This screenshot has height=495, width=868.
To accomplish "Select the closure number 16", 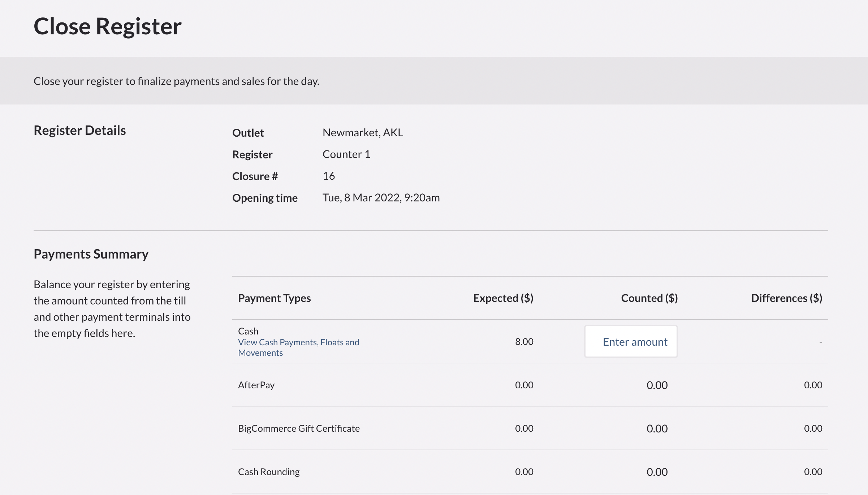I will pyautogui.click(x=329, y=176).
